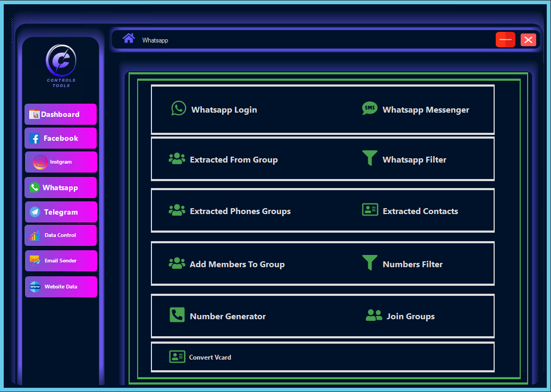Close the Controls Tools window
Screen dimensions: 551x392
click(x=528, y=40)
